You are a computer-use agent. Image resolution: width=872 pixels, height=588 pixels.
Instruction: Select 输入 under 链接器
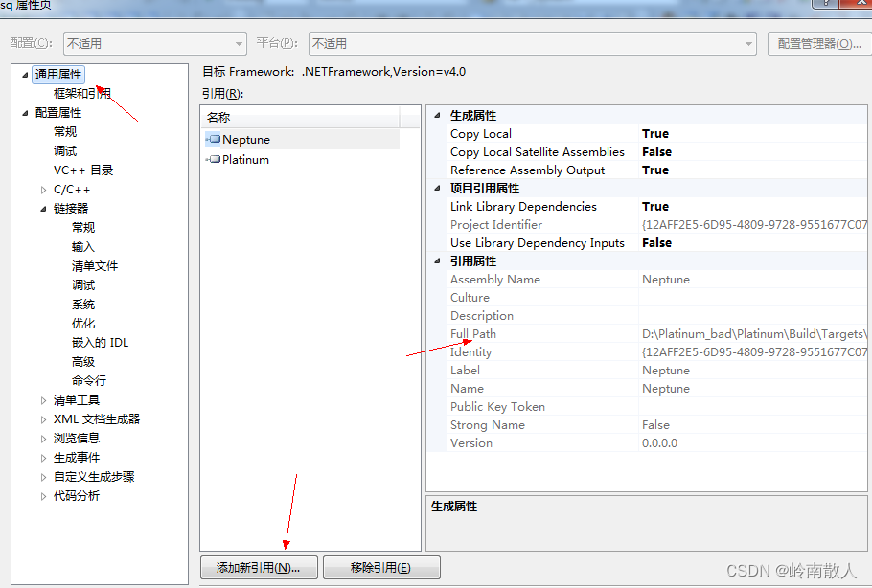[x=83, y=246]
